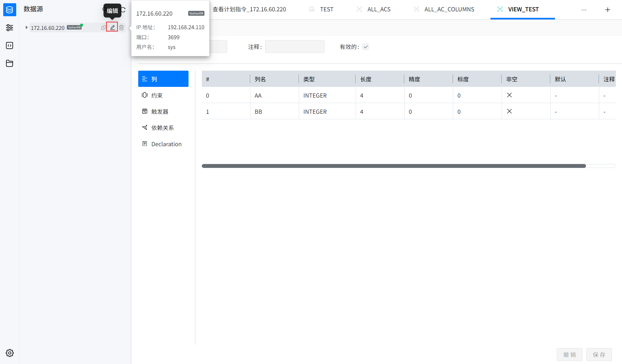Click the plus icon to add tab
This screenshot has height=364, width=622.
[x=607, y=10]
